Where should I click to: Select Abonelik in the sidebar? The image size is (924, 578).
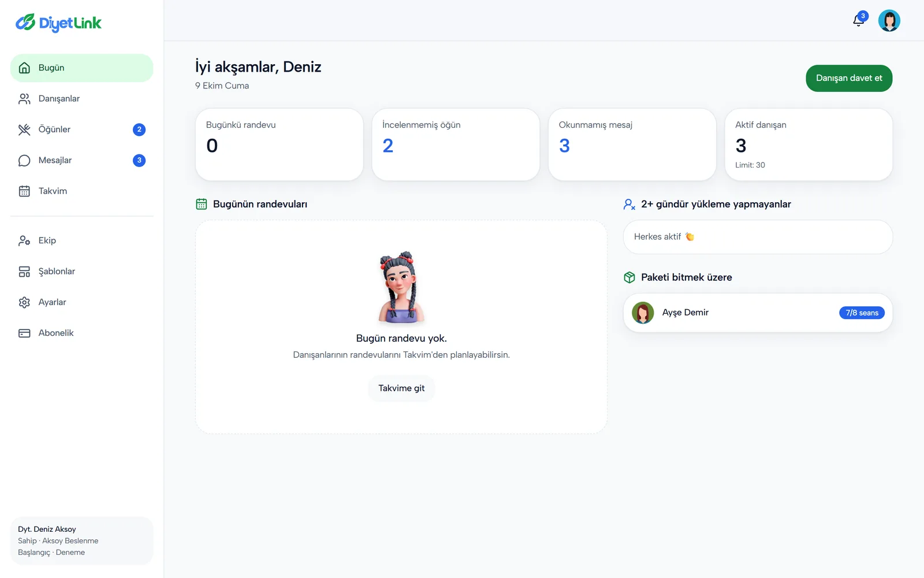pyautogui.click(x=82, y=333)
